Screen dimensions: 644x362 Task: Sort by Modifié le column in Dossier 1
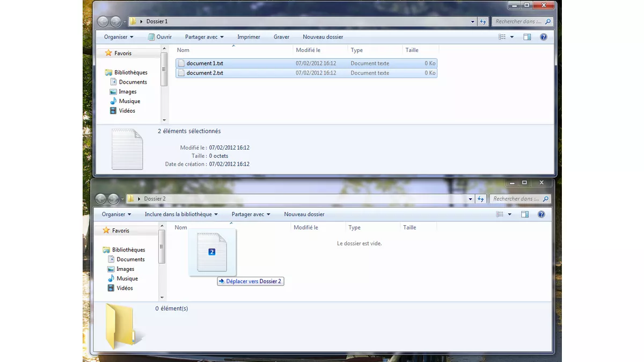(x=308, y=50)
